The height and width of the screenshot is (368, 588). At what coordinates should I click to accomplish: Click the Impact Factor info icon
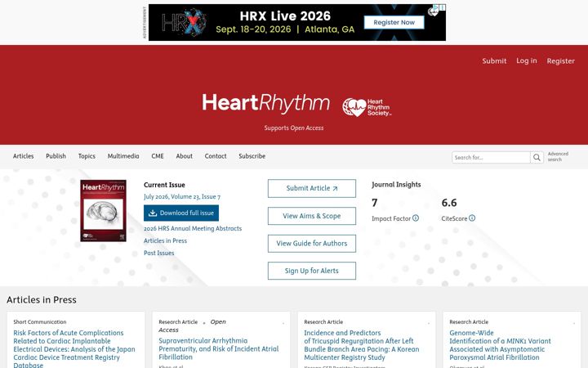coord(416,218)
